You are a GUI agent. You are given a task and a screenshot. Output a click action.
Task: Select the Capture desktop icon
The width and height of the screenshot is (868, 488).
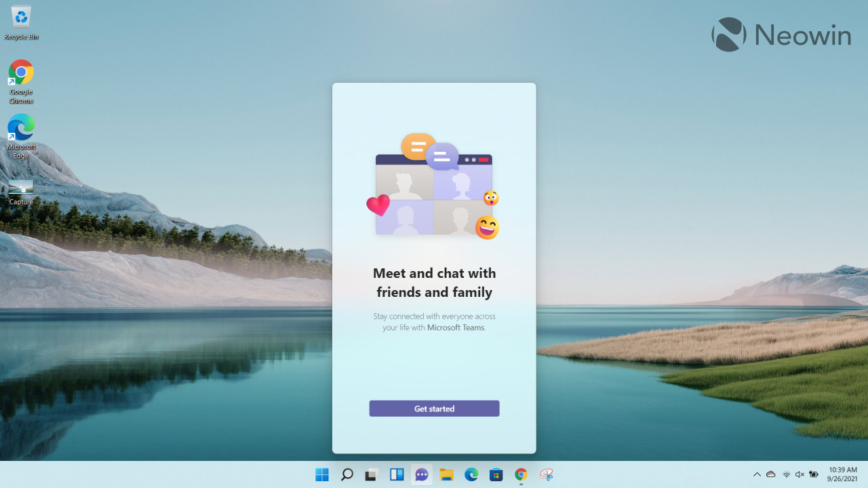point(21,191)
